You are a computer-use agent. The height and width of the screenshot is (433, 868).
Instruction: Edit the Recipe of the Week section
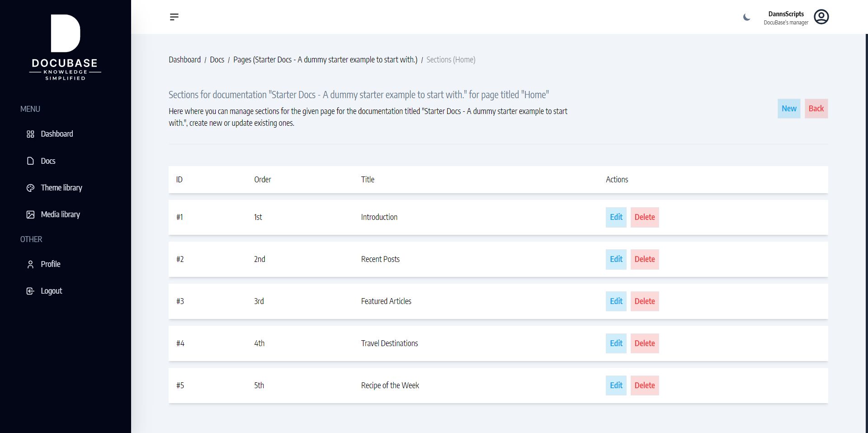616,385
